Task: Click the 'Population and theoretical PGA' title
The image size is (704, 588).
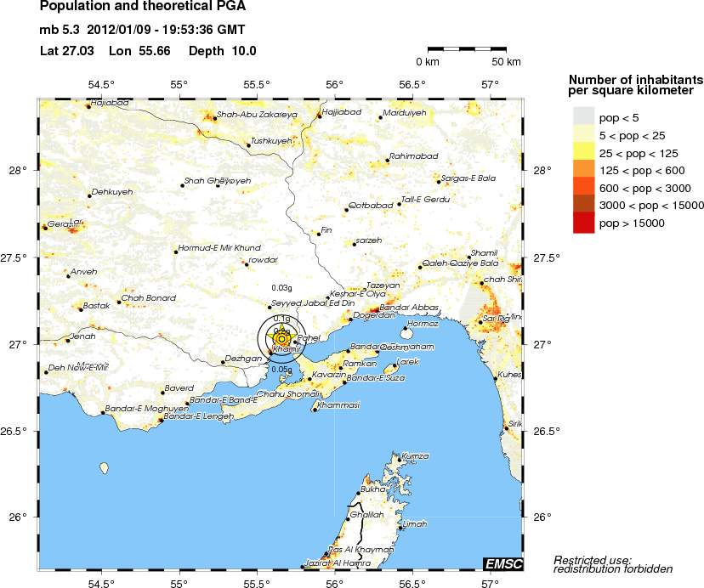Action: pos(133,9)
